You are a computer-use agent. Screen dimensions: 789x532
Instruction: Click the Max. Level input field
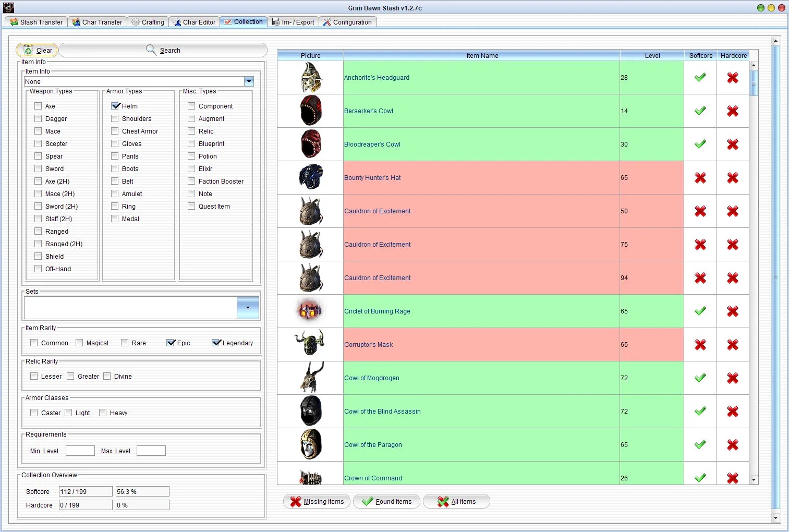pyautogui.click(x=151, y=451)
